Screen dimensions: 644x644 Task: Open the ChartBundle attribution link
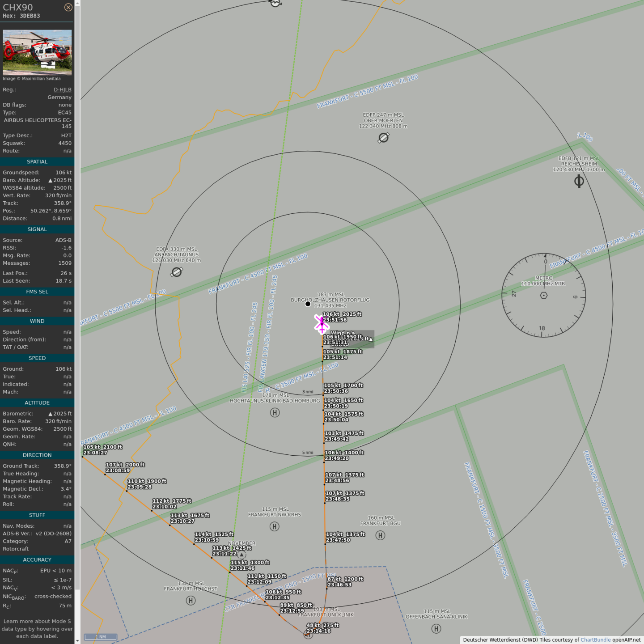pos(595,640)
